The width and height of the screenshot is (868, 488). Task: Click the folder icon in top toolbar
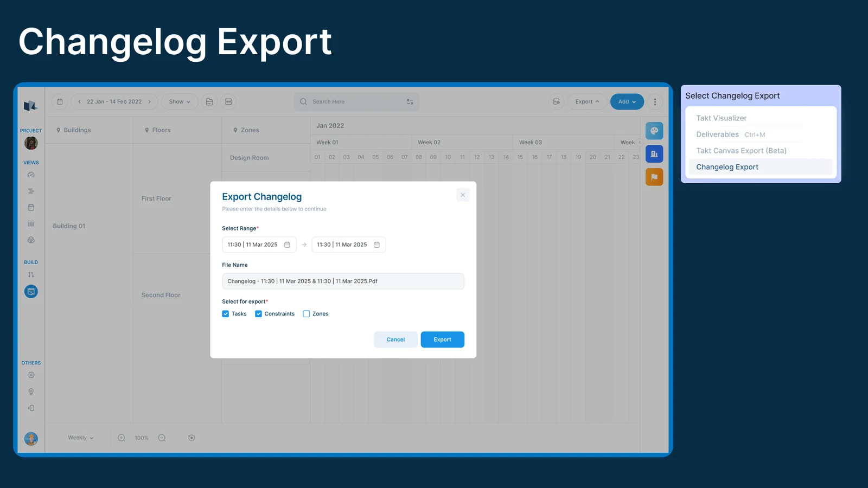point(209,101)
